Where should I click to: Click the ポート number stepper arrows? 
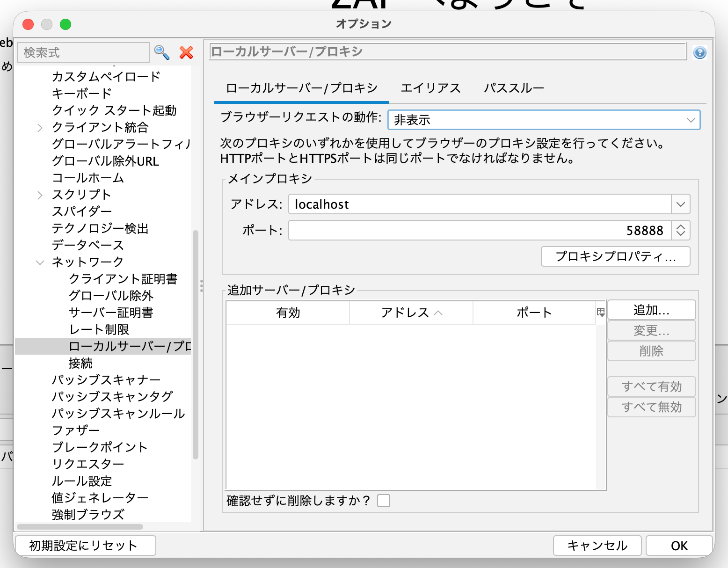click(681, 230)
